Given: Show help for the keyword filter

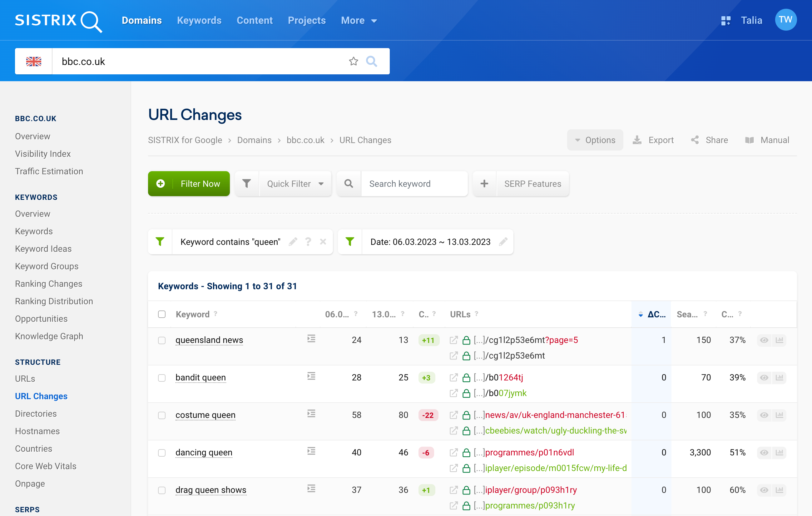Looking at the screenshot, I should click(x=308, y=242).
